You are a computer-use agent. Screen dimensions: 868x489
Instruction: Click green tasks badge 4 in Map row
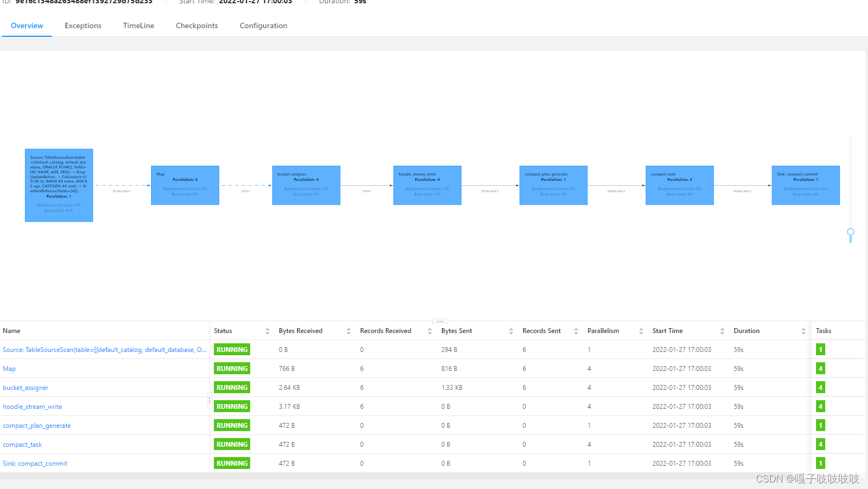820,369
